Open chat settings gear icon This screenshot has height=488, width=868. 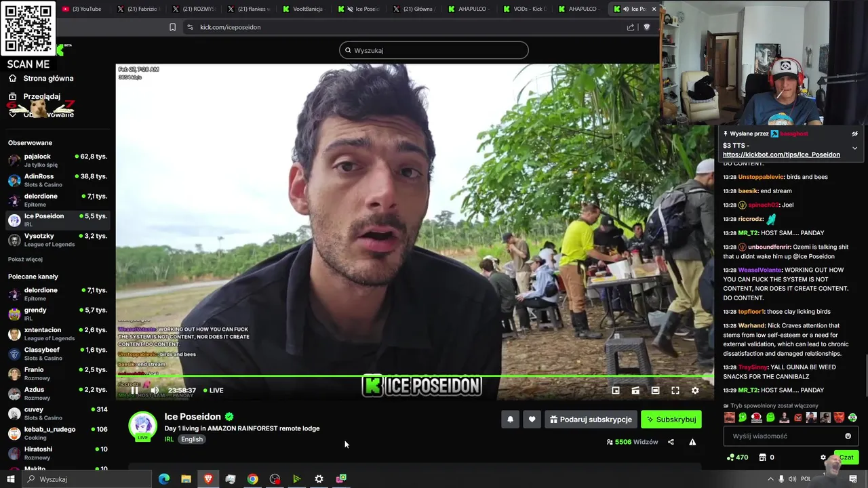click(x=823, y=457)
